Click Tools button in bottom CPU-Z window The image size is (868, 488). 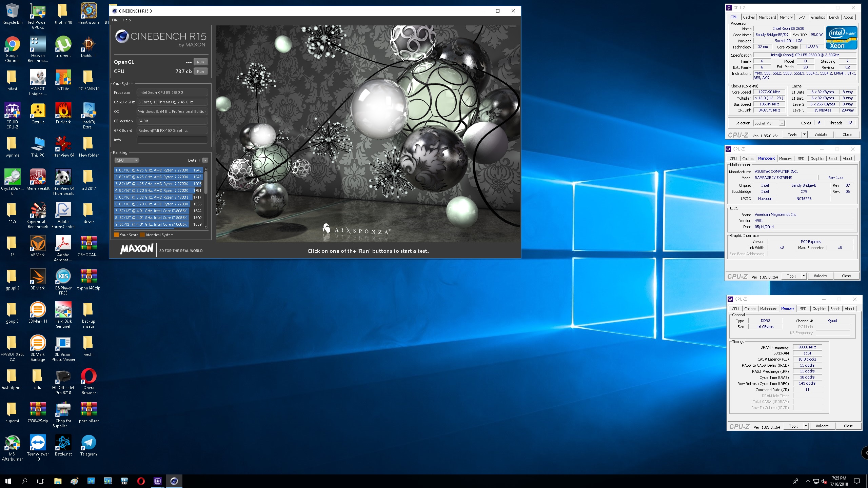click(x=793, y=426)
